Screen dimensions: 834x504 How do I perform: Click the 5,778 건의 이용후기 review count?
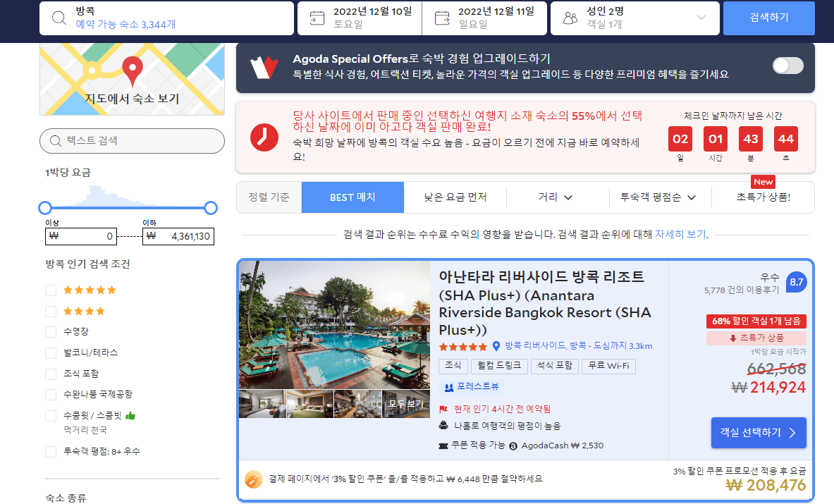click(x=742, y=290)
